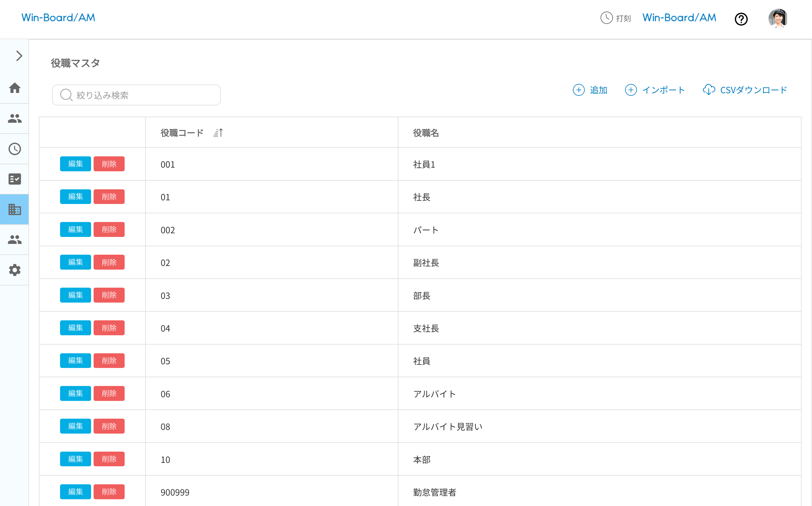Click the 追加 button to add a role
Image resolution: width=812 pixels, height=506 pixels.
click(x=590, y=90)
